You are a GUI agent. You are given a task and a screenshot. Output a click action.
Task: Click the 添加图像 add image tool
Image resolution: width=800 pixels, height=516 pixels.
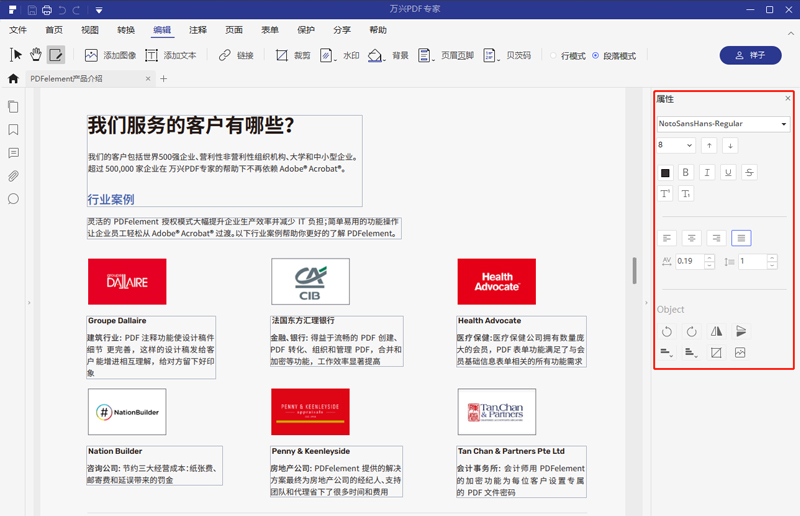coord(110,55)
